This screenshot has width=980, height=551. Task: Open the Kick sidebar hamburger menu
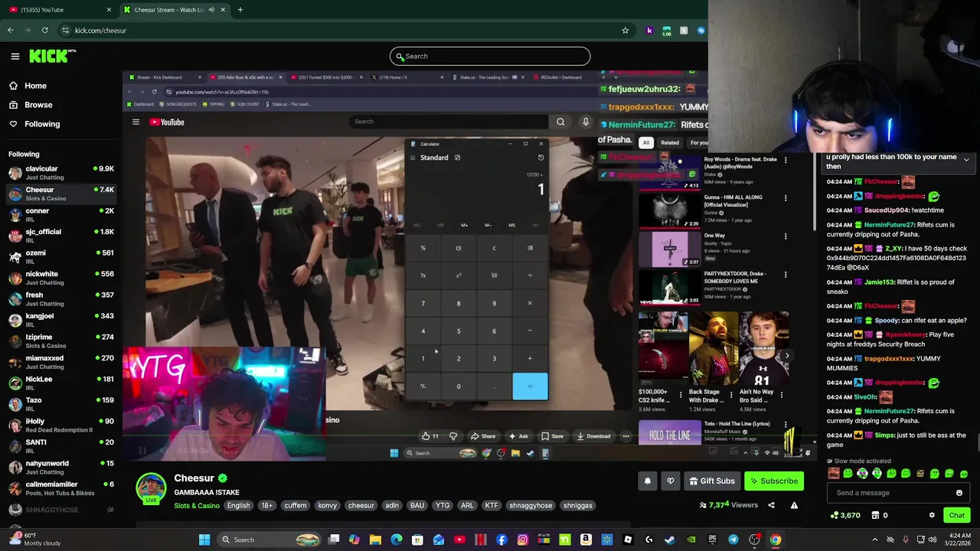click(x=15, y=56)
